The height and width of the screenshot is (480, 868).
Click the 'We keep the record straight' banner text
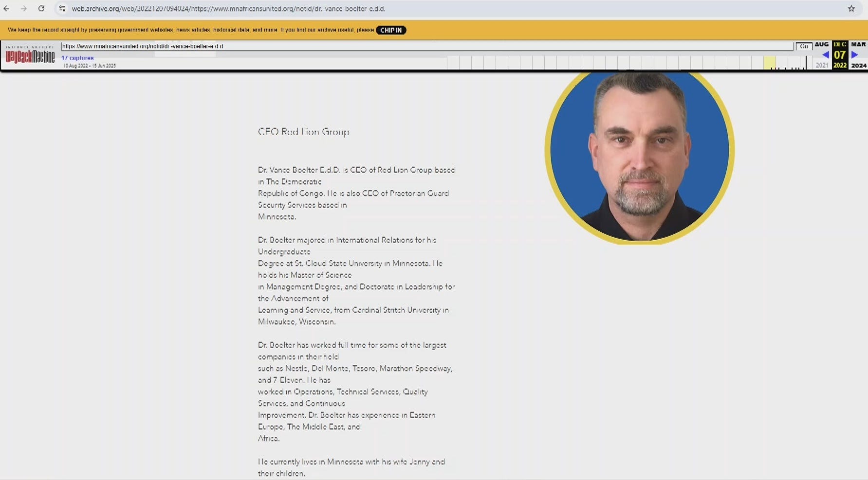pyautogui.click(x=191, y=30)
